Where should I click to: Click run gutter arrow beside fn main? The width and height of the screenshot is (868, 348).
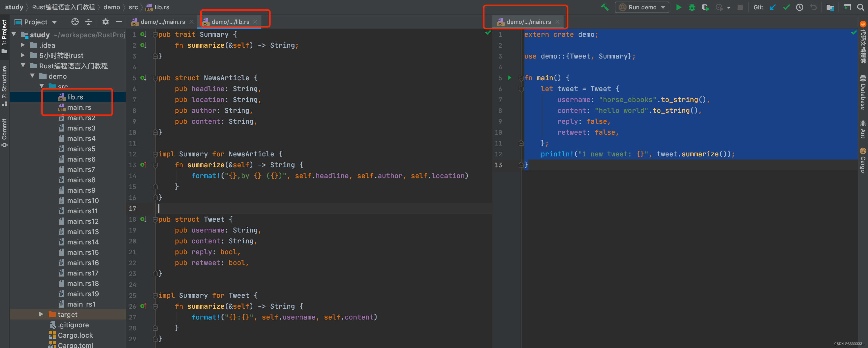[510, 78]
